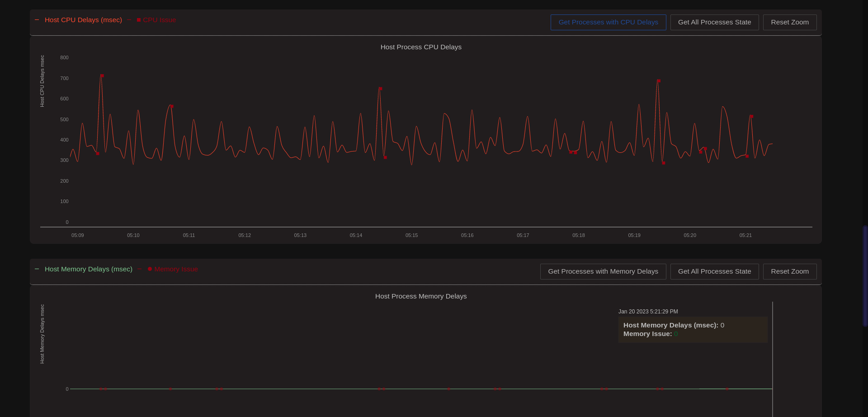Click the 800 value on CPU y-axis
868x417 pixels.
coord(64,57)
